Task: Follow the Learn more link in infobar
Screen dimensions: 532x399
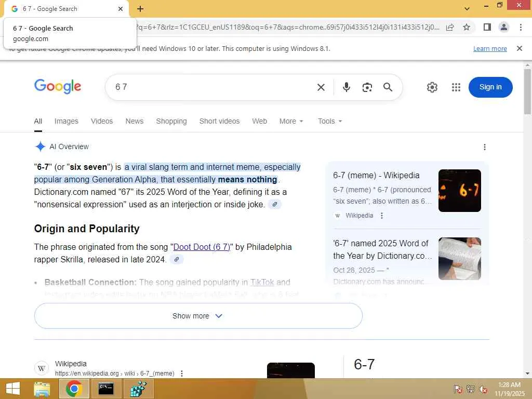Action: [490, 48]
